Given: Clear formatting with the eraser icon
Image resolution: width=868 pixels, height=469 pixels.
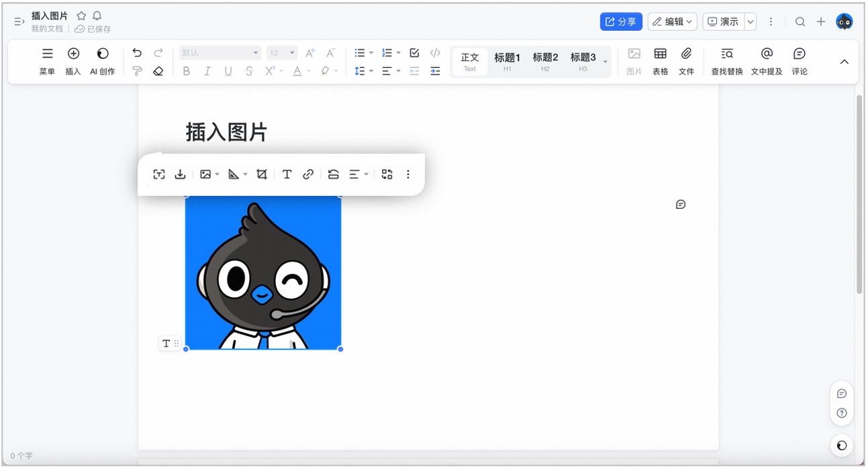Looking at the screenshot, I should [x=158, y=71].
